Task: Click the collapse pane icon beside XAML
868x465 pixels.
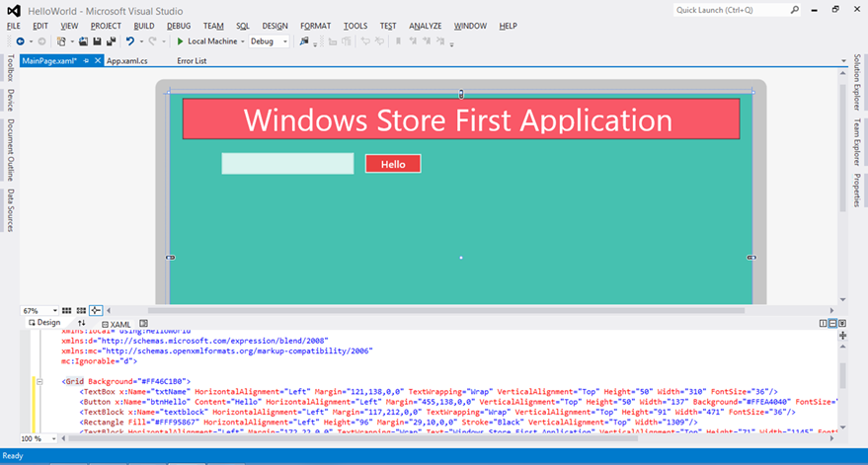Action: point(143,323)
